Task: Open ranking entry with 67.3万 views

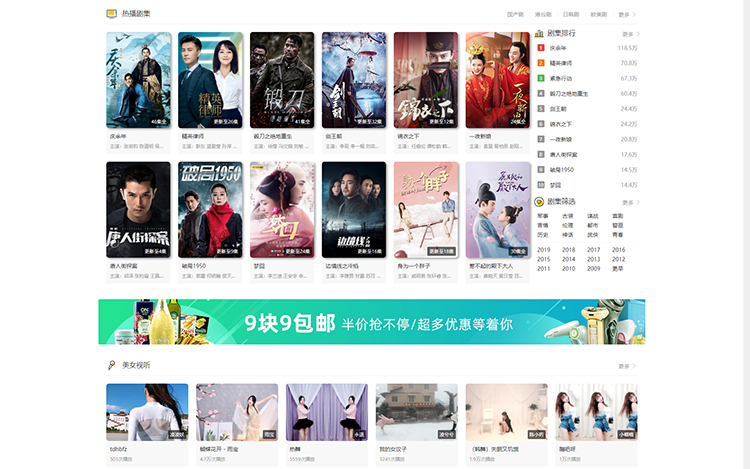Action: (587, 78)
